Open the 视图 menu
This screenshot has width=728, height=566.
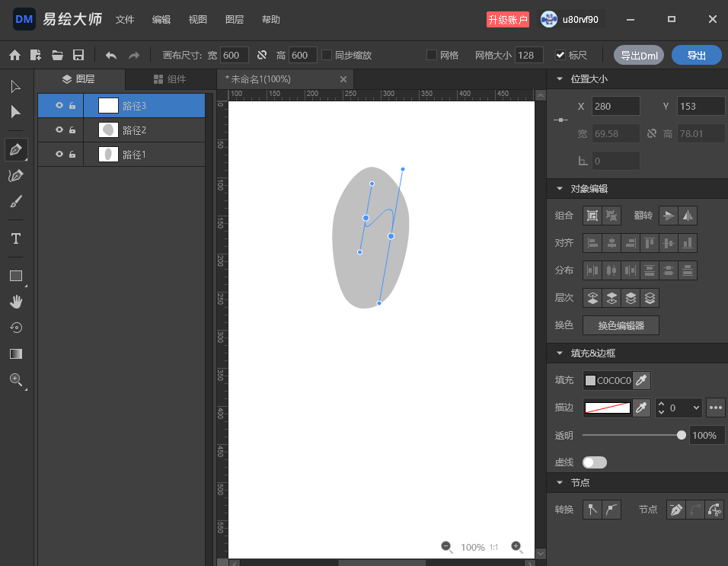pos(198,20)
